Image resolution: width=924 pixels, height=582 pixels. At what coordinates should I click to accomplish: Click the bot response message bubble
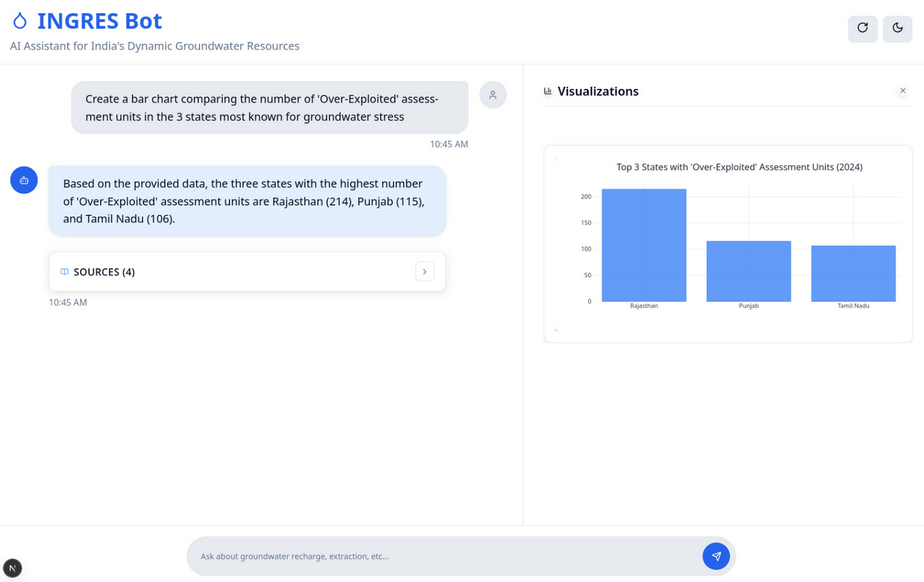(247, 201)
